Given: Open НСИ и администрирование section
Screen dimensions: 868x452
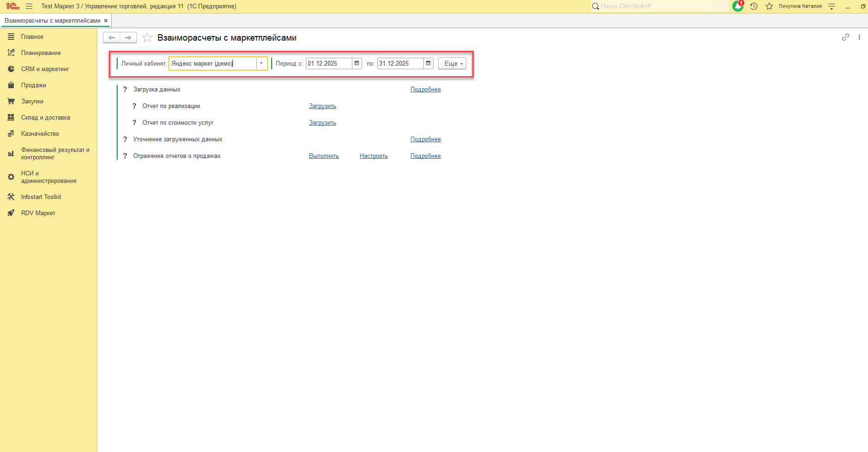Looking at the screenshot, I should click(48, 177).
